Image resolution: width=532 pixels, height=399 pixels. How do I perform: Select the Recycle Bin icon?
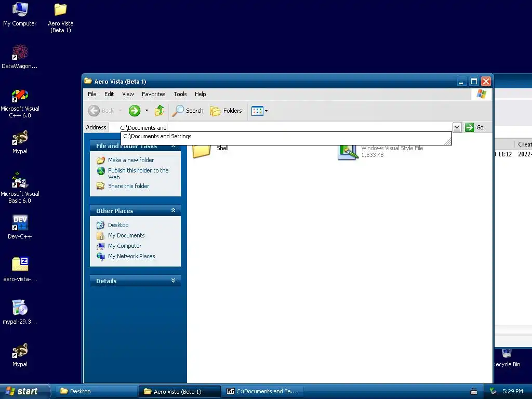tap(507, 357)
